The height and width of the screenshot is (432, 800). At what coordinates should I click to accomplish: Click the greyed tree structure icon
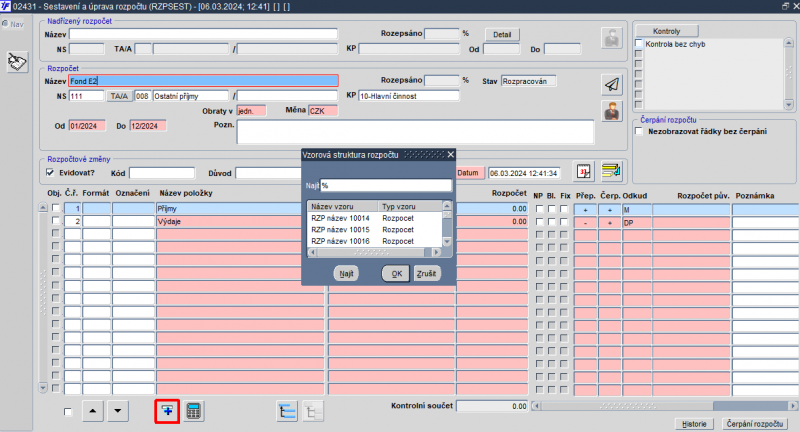tap(312, 411)
